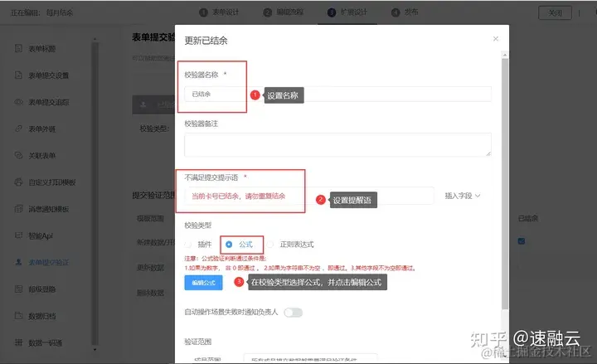
Task: Click the dialog vertical scrollbar
Action: click(x=505, y=185)
